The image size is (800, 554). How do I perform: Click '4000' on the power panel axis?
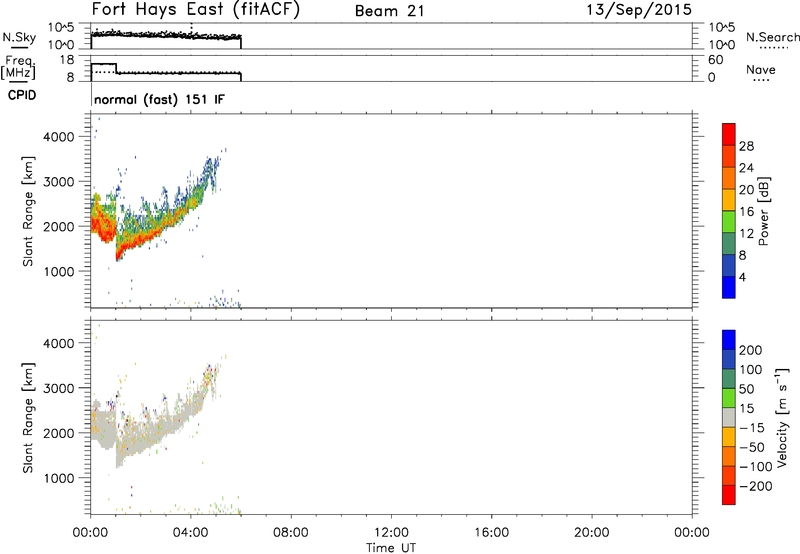click(59, 137)
